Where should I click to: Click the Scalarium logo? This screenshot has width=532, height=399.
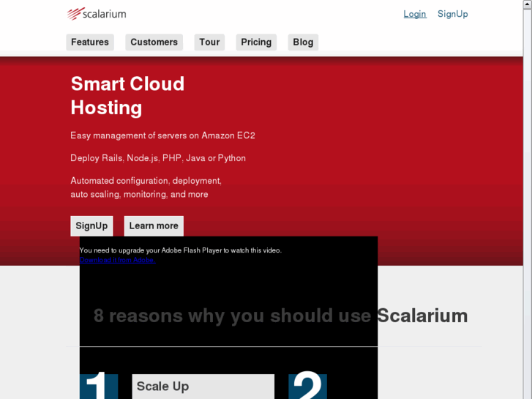[x=97, y=14]
